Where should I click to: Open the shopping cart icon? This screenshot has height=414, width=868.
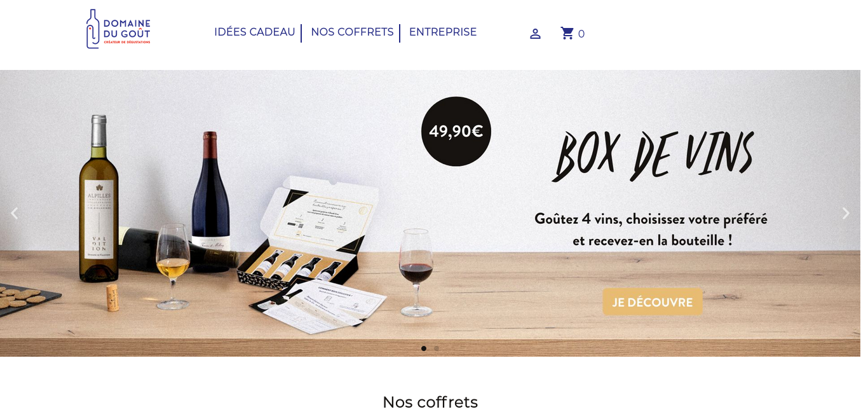(x=567, y=33)
